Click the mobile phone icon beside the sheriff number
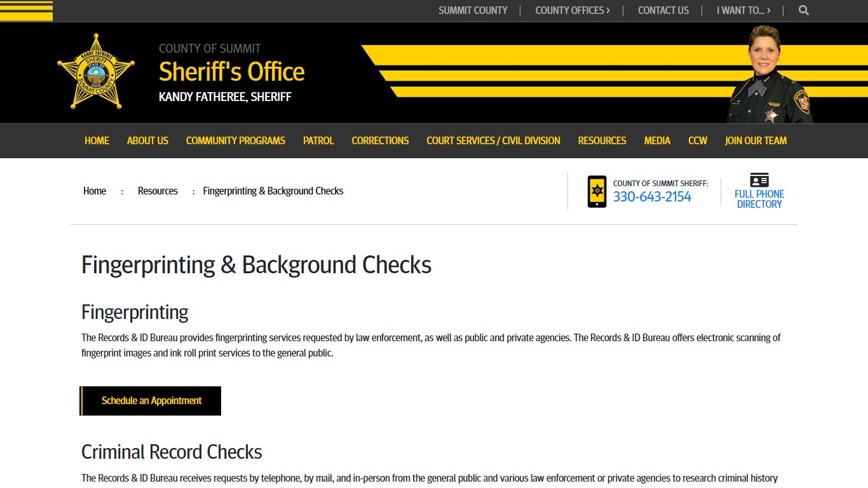The width and height of the screenshot is (868, 488). click(x=597, y=191)
